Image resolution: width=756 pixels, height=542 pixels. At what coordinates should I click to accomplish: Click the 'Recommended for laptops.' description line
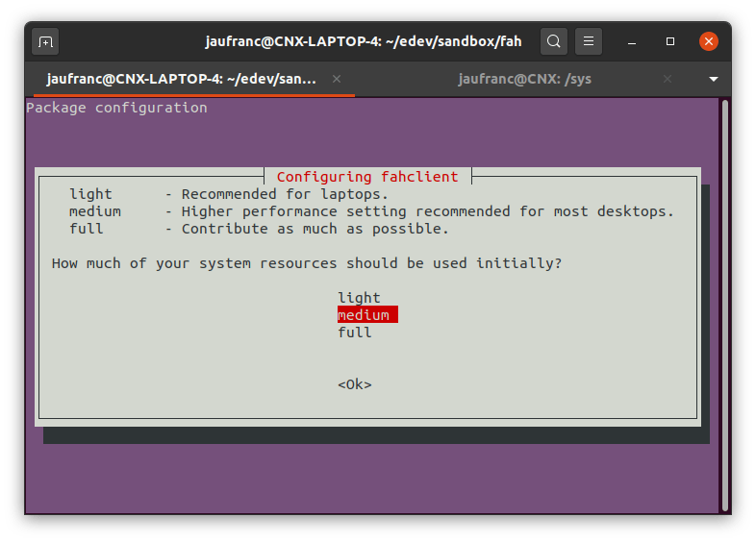point(285,194)
